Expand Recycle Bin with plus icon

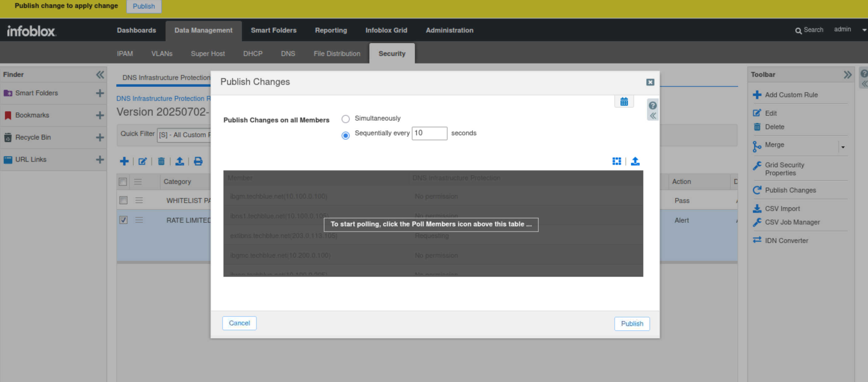100,137
